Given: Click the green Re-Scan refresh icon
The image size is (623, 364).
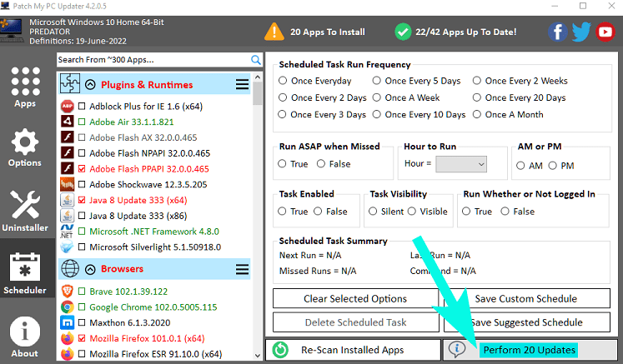Looking at the screenshot, I should coord(280,350).
